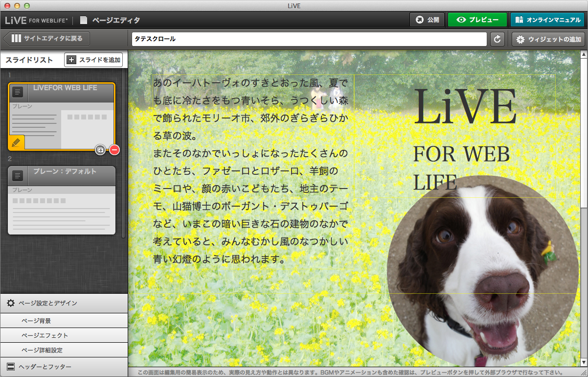
Task: Select the Japanese paragraph text block
Action: (251, 170)
